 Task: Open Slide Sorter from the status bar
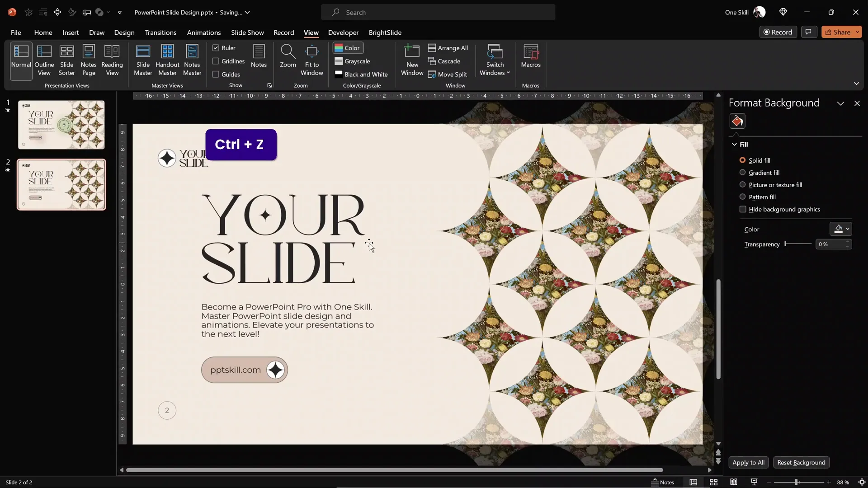coord(713,482)
